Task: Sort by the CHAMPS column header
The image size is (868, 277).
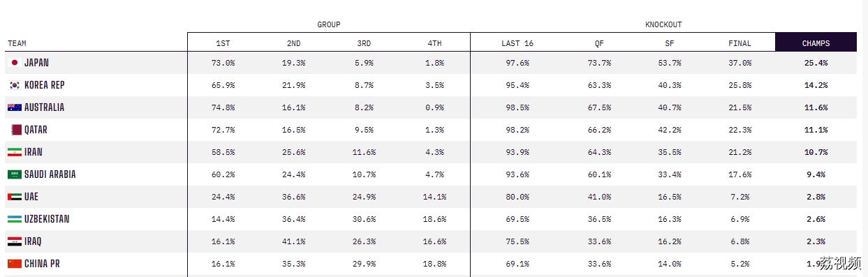Action: [816, 43]
